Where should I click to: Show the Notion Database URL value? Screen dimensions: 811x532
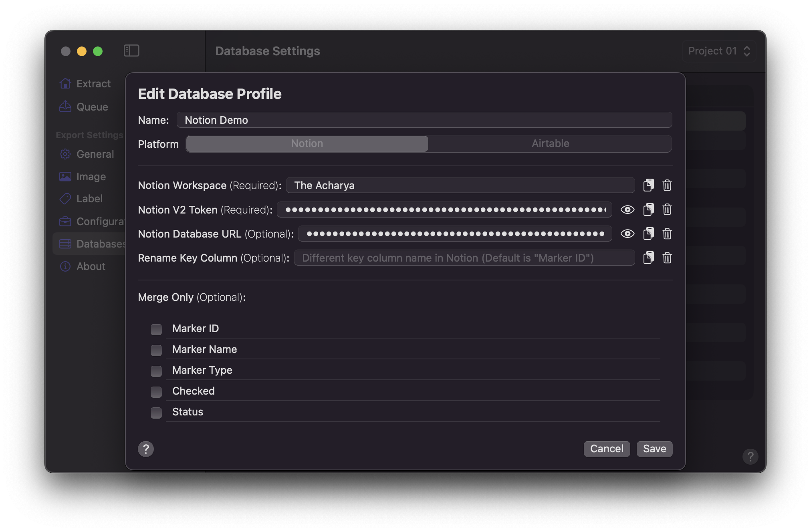(x=626, y=233)
